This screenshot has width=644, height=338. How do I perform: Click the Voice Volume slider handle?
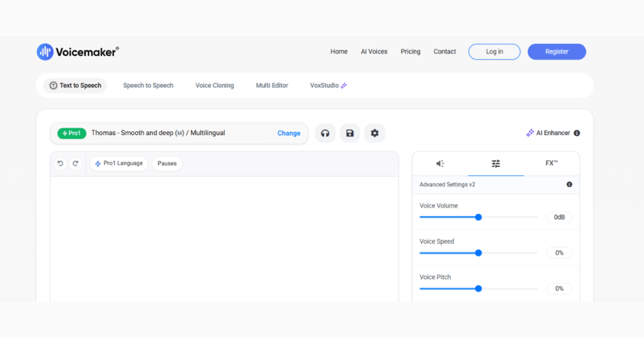pyautogui.click(x=479, y=217)
